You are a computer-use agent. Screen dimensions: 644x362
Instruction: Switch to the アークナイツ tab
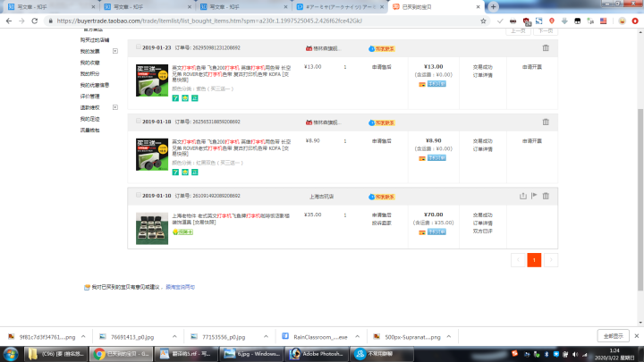click(x=340, y=7)
